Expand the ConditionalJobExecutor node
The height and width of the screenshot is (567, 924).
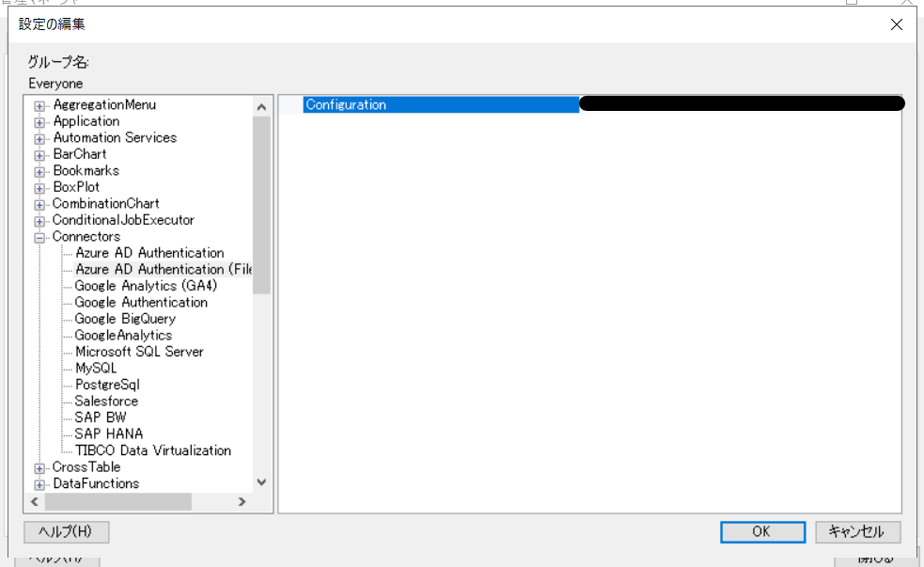39,222
